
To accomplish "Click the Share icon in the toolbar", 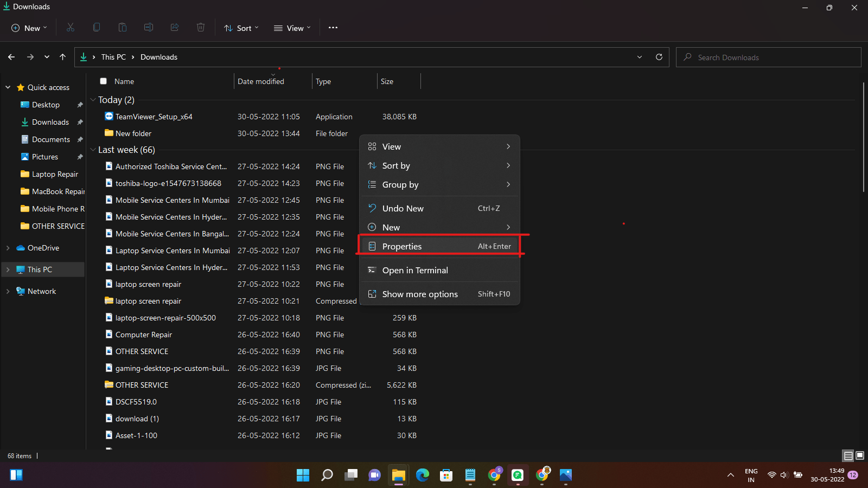I will [174, 27].
